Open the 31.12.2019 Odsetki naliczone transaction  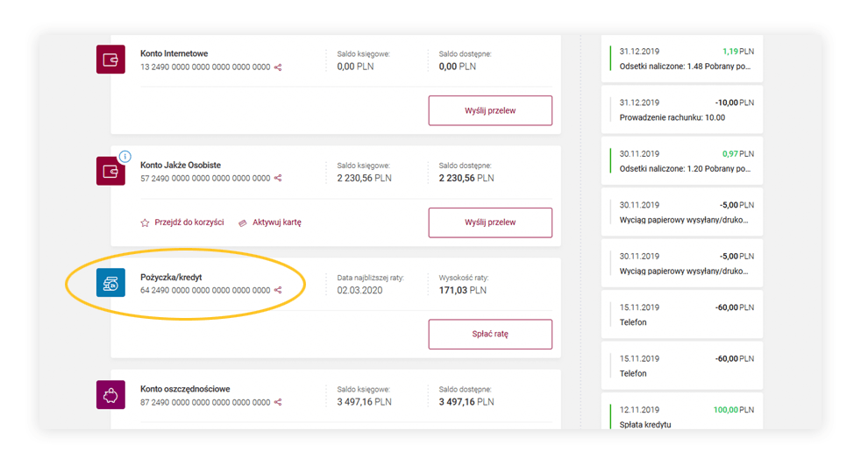(681, 60)
